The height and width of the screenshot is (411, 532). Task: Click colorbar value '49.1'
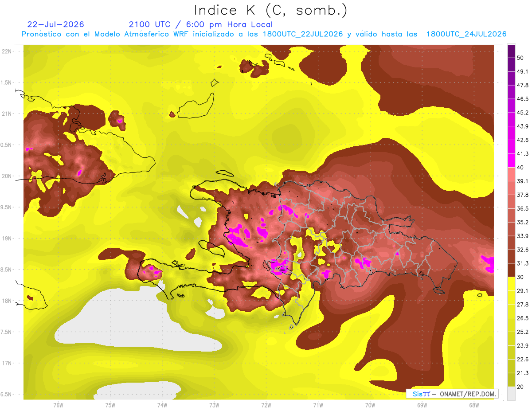[523, 71]
